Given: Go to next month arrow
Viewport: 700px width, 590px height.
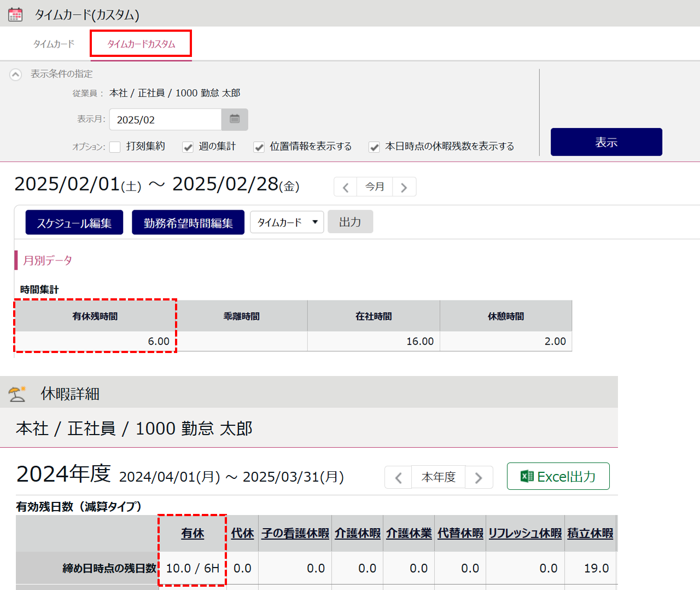Looking at the screenshot, I should [x=404, y=187].
